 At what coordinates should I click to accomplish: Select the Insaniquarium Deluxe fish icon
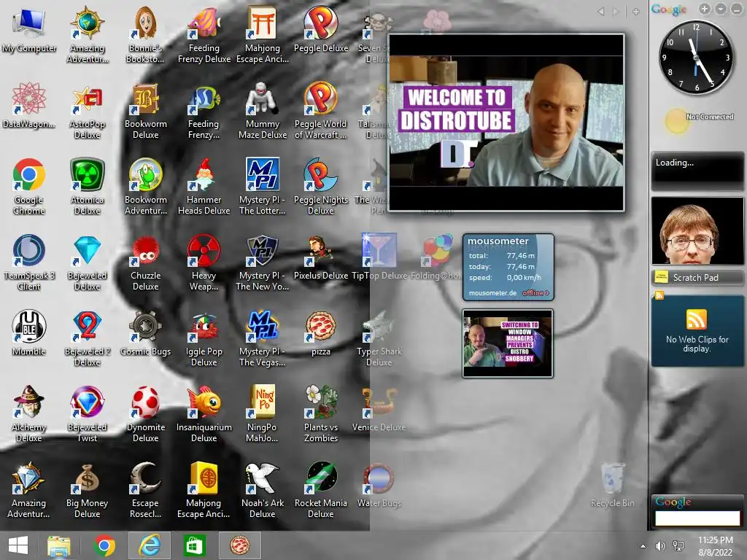(x=204, y=402)
